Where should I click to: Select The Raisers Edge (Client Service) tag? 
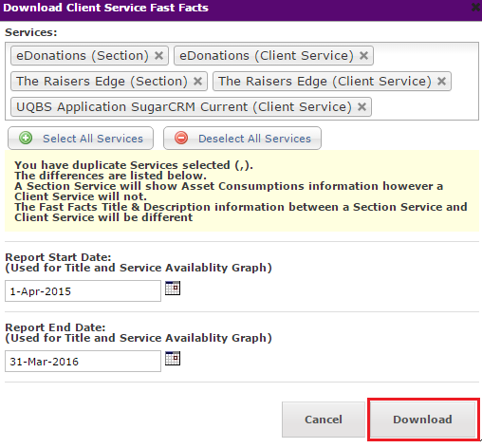click(x=324, y=82)
